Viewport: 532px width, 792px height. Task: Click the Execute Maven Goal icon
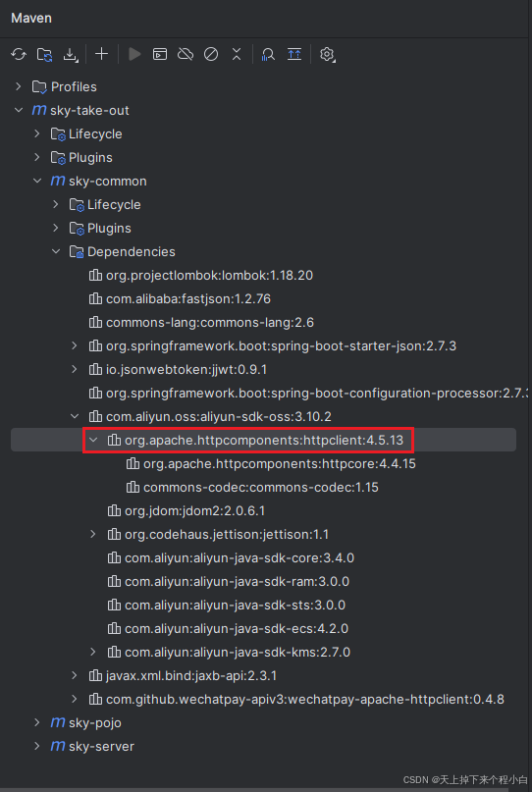(x=160, y=54)
